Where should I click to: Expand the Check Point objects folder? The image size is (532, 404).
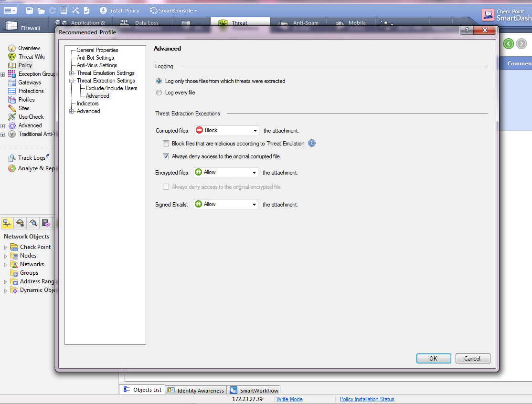(x=5, y=248)
